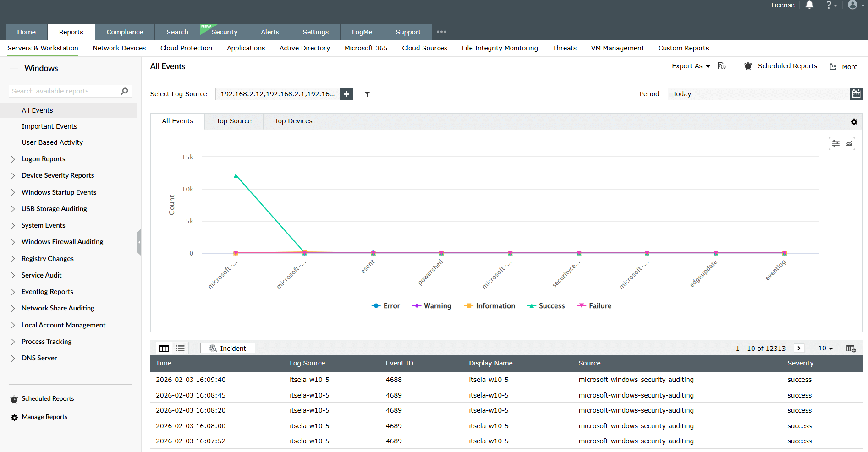This screenshot has width=868, height=452.
Task: Toggle Information series in chart legend
Action: tap(489, 306)
